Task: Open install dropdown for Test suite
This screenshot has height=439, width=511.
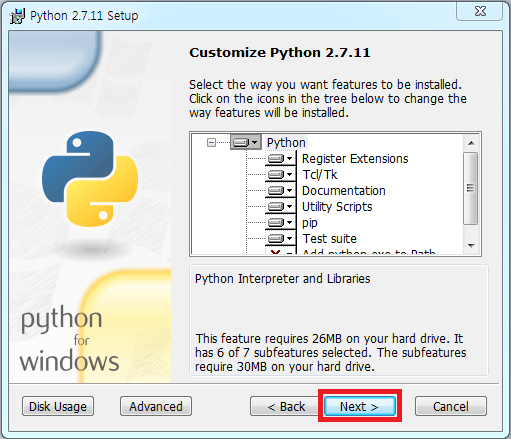Action: tap(280, 238)
